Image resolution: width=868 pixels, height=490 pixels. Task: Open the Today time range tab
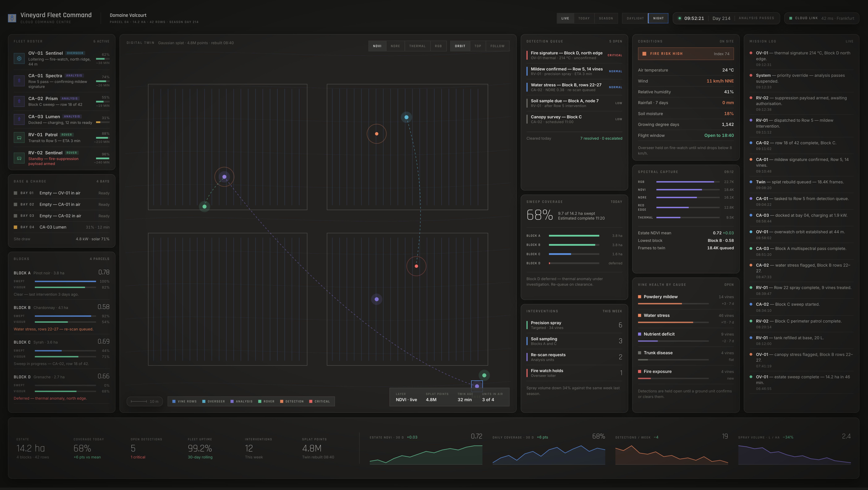(584, 18)
